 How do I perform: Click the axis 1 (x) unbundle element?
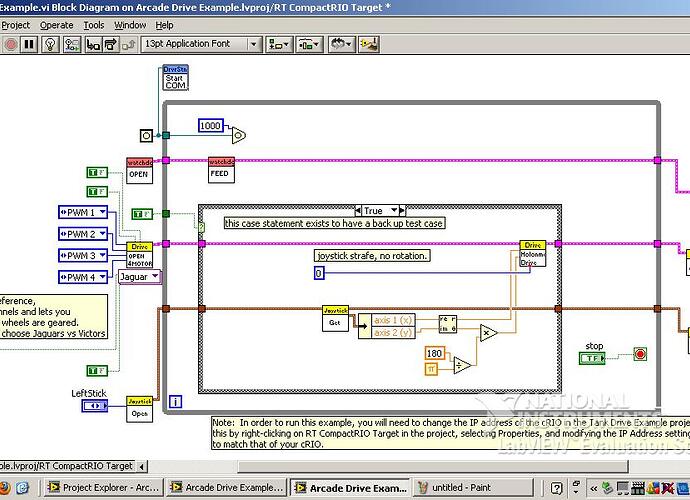[393, 320]
